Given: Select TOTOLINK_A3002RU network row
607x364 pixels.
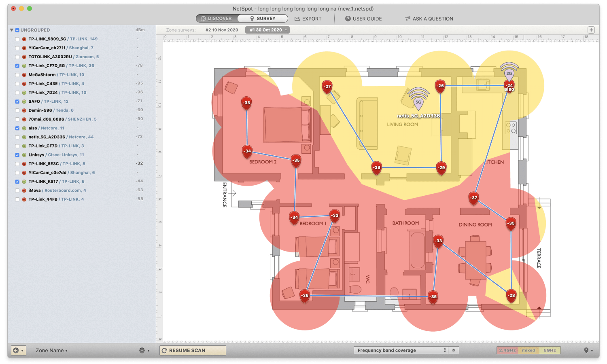Looking at the screenshot, I should 81,57.
